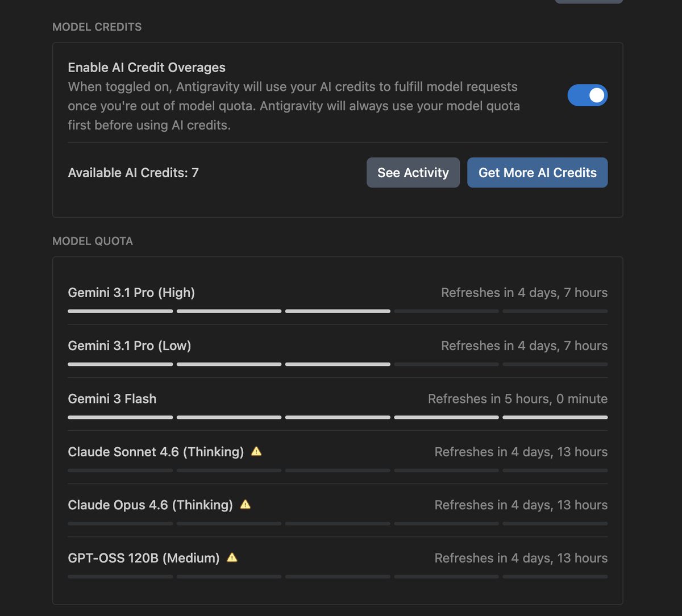The height and width of the screenshot is (616, 682).
Task: Click Get More AI Credits
Action: (x=538, y=173)
